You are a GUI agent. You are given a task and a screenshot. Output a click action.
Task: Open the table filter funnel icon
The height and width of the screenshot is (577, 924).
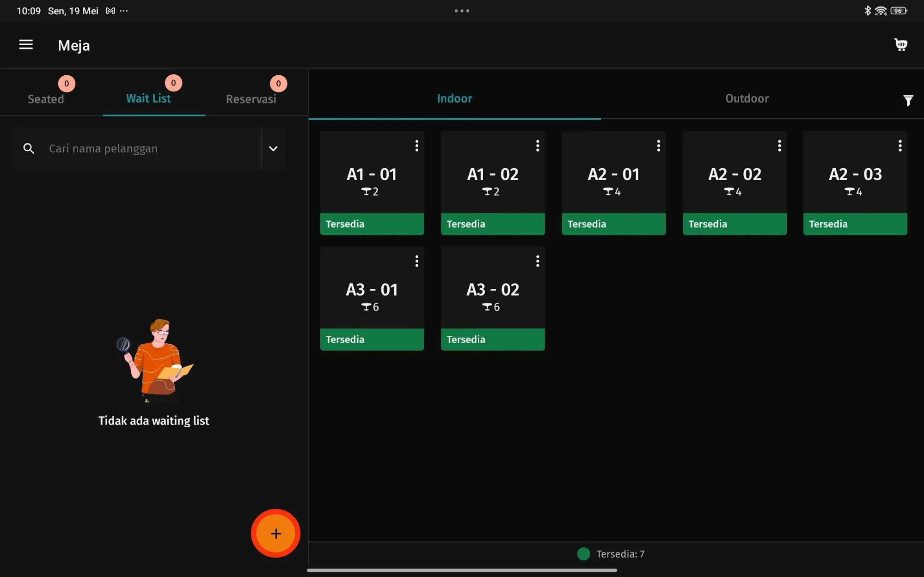click(x=908, y=100)
